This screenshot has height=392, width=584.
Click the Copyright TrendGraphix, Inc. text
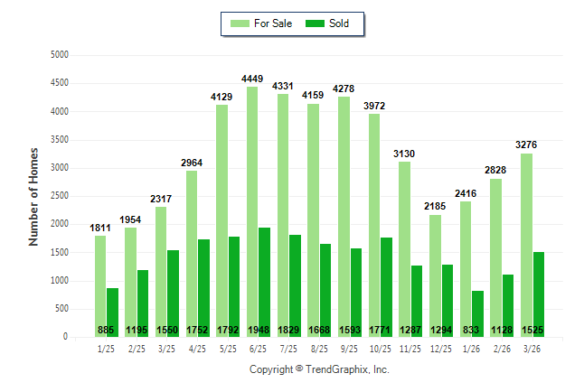tap(318, 369)
